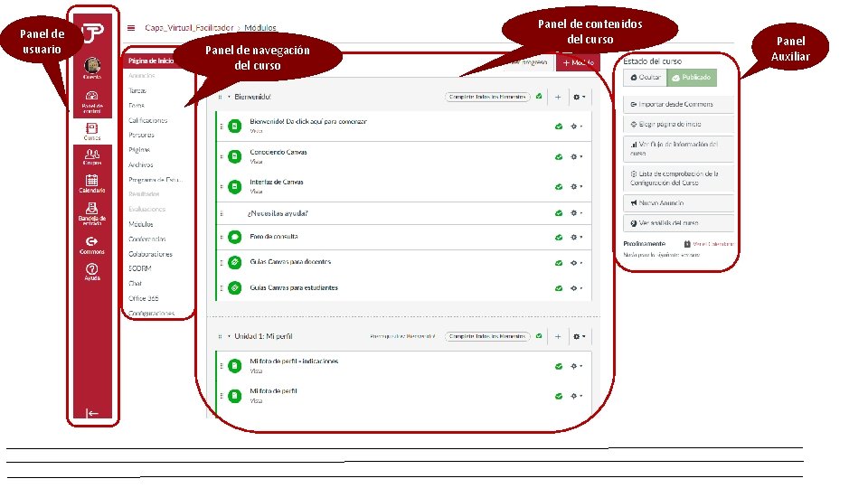The width and height of the screenshot is (868, 488).
Task: Open the Capa_Virtual_Facilitador breadcrumb link
Action: pyautogui.click(x=189, y=28)
